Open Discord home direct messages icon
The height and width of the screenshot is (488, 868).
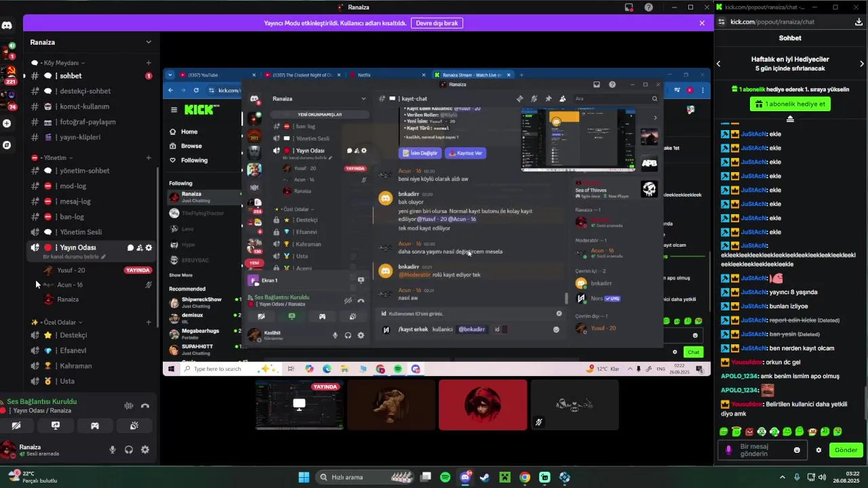7,26
